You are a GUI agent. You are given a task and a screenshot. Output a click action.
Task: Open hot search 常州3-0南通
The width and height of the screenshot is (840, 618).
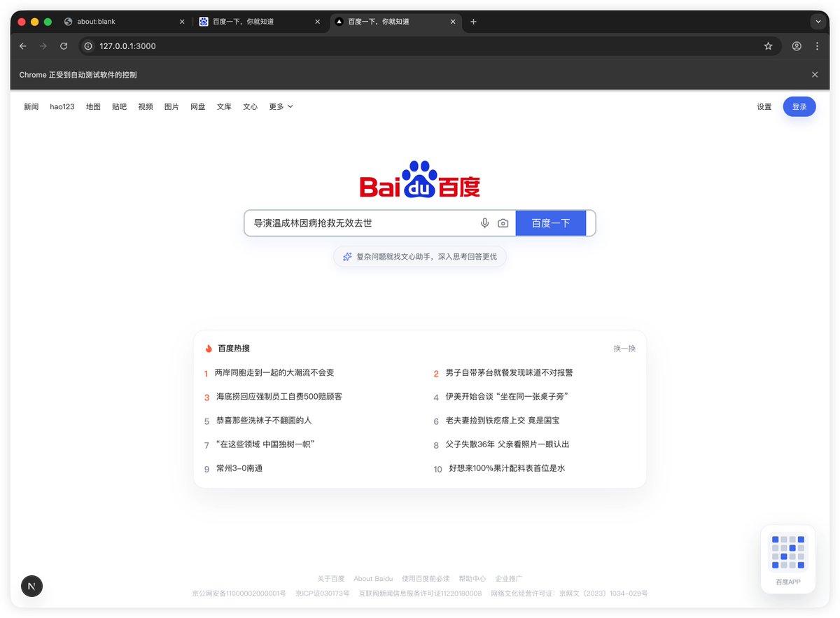(239, 468)
